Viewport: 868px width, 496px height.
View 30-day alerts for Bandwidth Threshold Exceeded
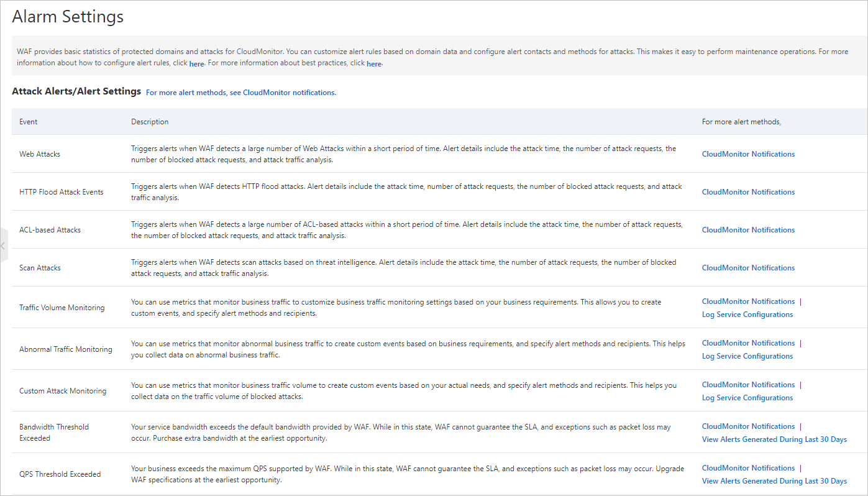tap(774, 439)
